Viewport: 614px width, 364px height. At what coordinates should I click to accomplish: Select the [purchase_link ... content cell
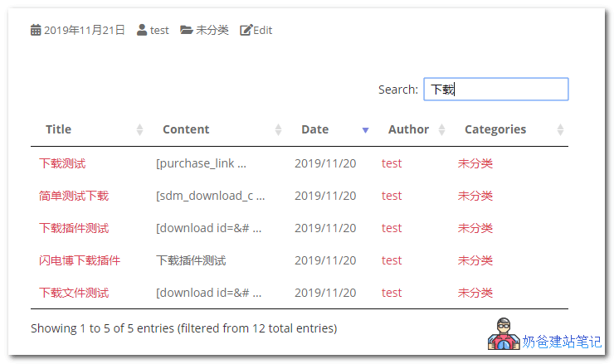[202, 163]
